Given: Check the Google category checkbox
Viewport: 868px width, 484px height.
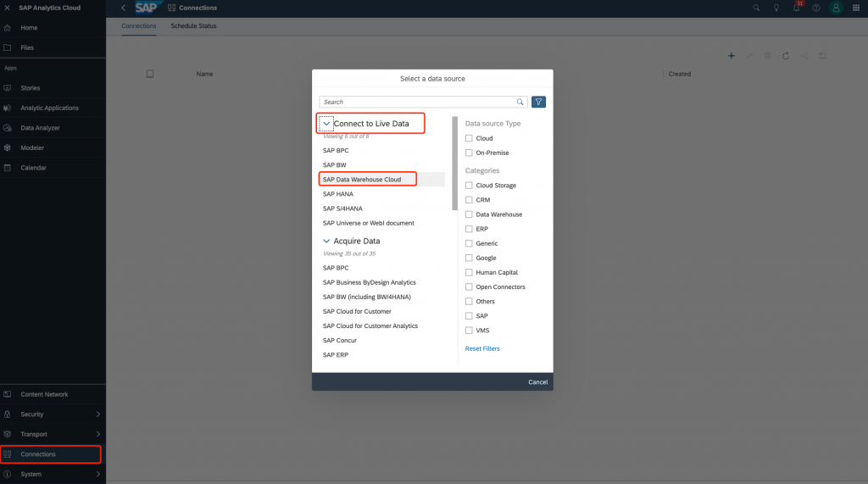Looking at the screenshot, I should 469,258.
